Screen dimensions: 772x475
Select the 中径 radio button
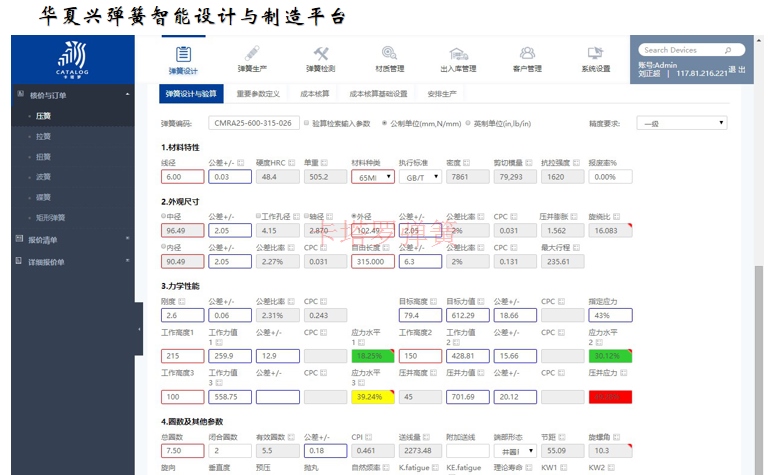coord(163,216)
